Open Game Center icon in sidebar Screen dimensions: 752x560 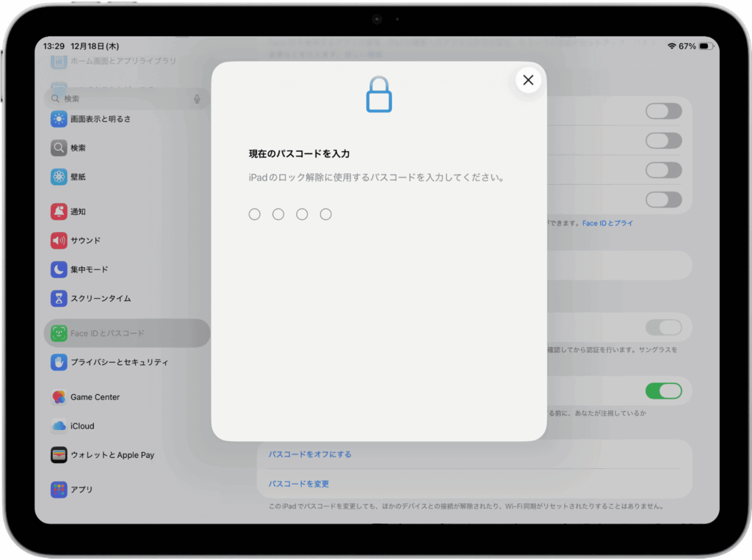[x=59, y=397]
